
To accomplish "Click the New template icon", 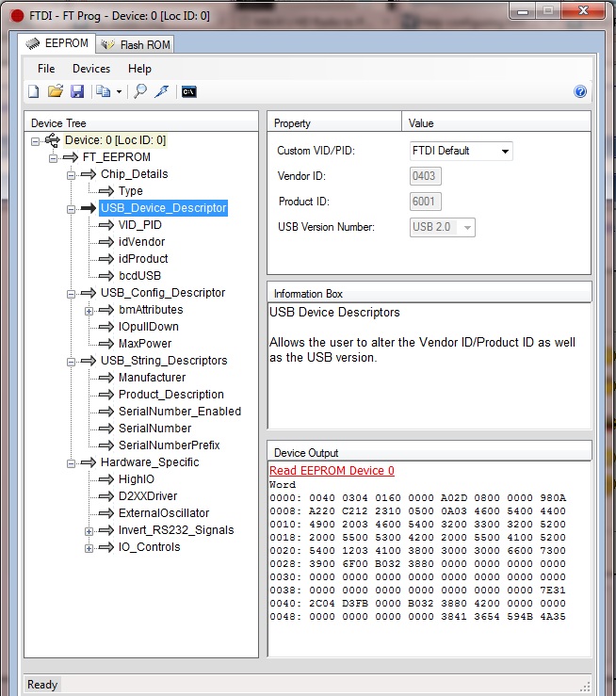I will pos(34,91).
